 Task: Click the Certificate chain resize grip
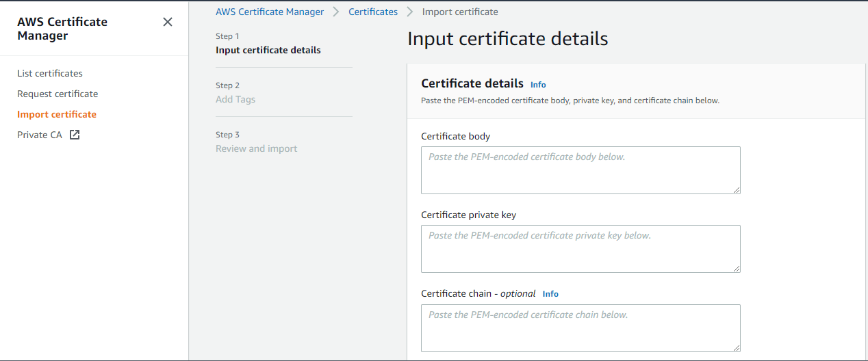click(736, 347)
